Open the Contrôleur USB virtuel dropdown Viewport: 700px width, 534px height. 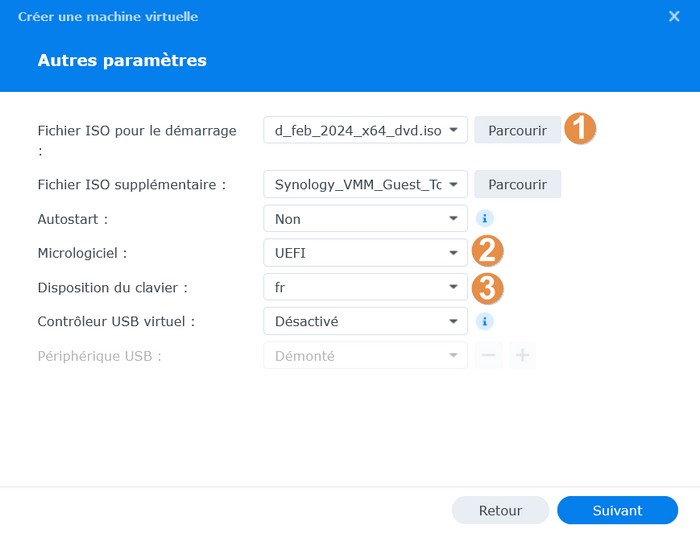click(x=365, y=322)
